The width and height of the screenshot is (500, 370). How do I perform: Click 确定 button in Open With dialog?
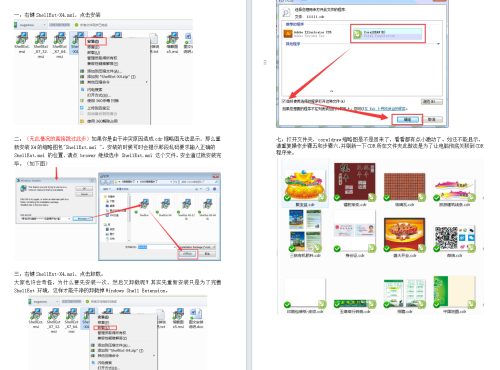(x=407, y=119)
